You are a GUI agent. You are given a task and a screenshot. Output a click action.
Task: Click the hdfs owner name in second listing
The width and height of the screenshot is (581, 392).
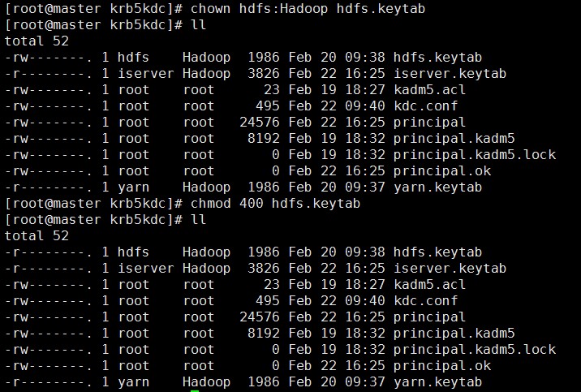[x=133, y=252]
